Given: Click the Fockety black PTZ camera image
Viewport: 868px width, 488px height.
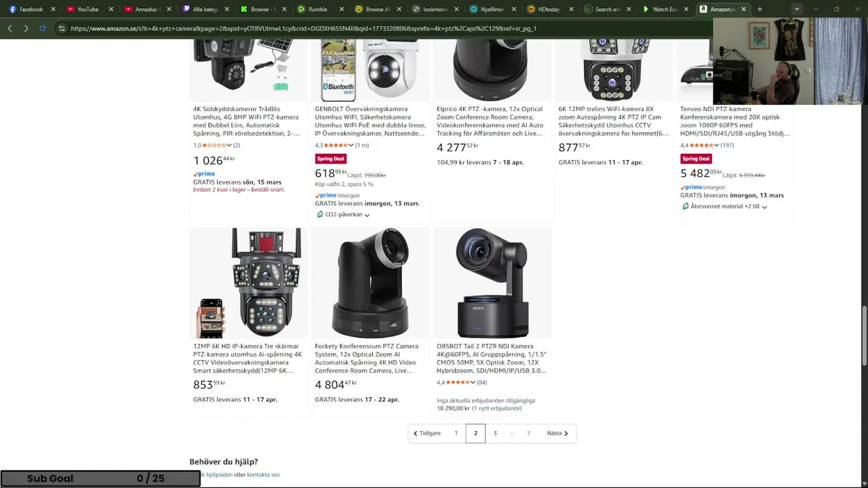Looking at the screenshot, I should 370,283.
